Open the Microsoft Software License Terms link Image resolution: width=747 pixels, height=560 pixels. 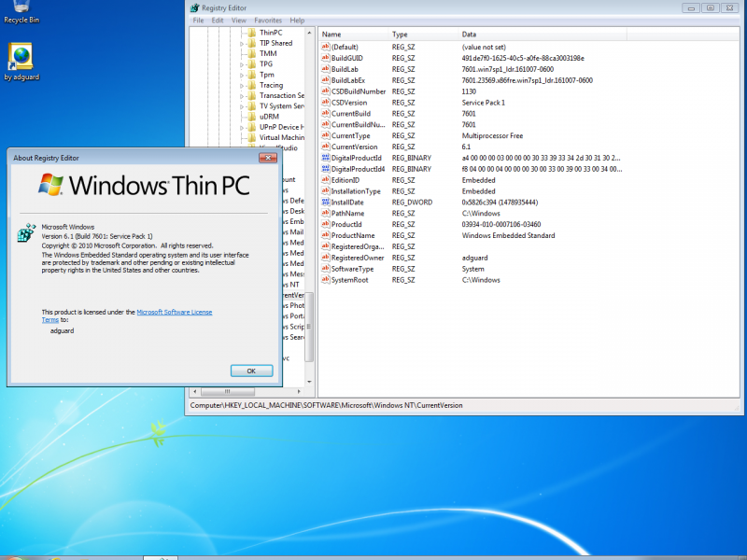tap(175, 312)
